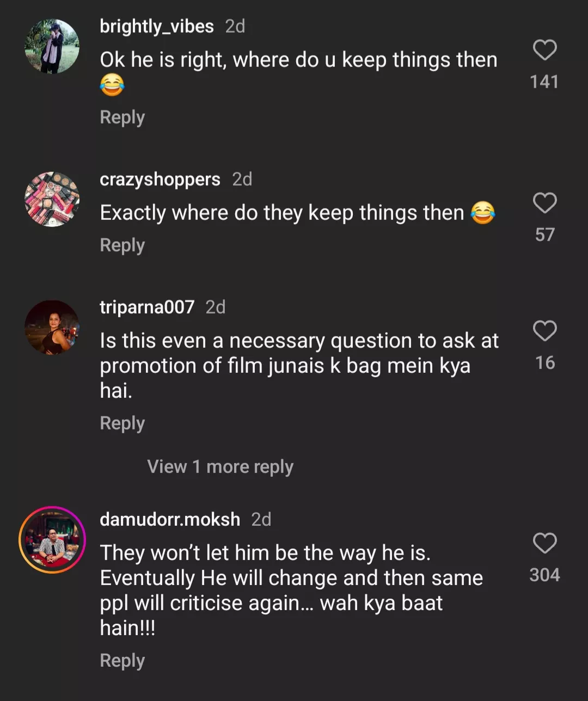Open crazyshoppers profile picture

tap(52, 199)
